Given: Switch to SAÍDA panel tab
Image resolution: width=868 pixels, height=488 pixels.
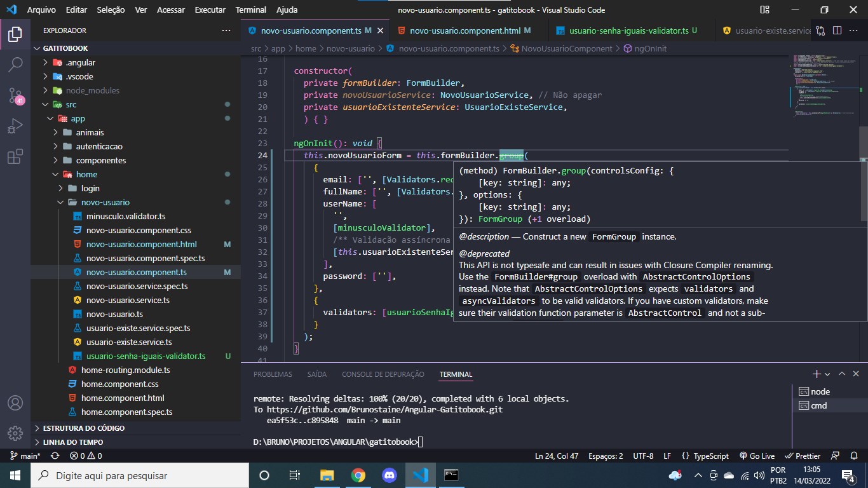Looking at the screenshot, I should pos(317,374).
